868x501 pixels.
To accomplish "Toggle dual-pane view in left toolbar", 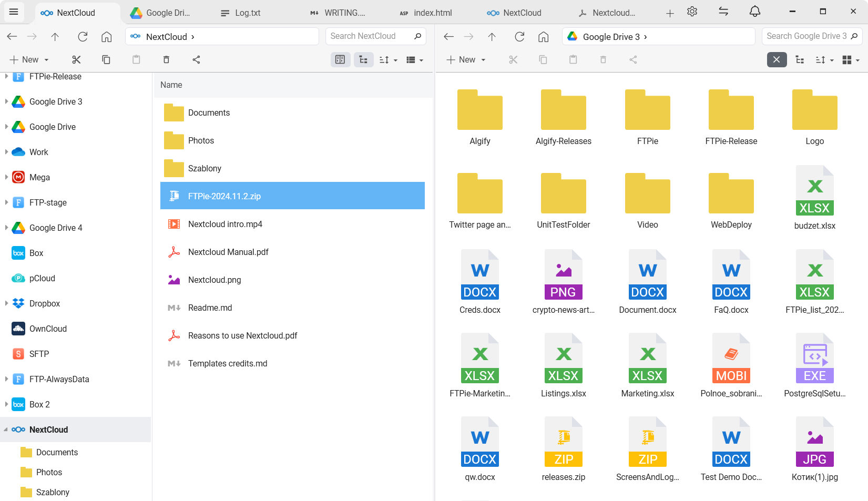I will [340, 59].
